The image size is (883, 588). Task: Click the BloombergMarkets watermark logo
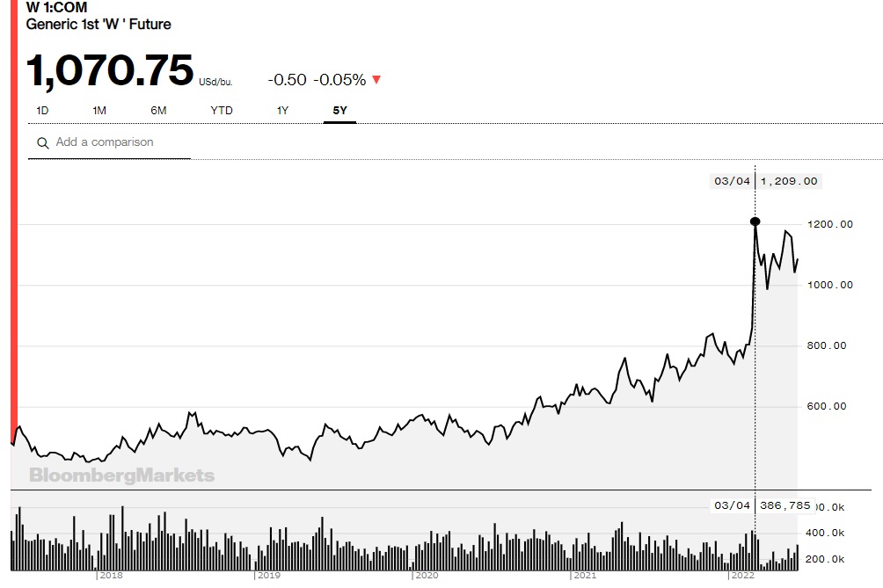click(121, 475)
